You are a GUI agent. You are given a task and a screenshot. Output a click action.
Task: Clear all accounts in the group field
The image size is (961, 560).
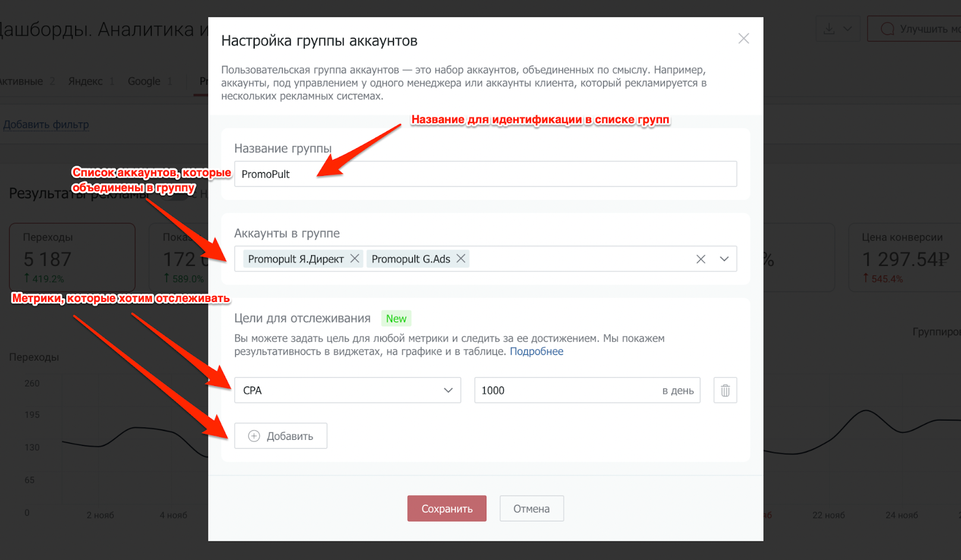(x=700, y=259)
